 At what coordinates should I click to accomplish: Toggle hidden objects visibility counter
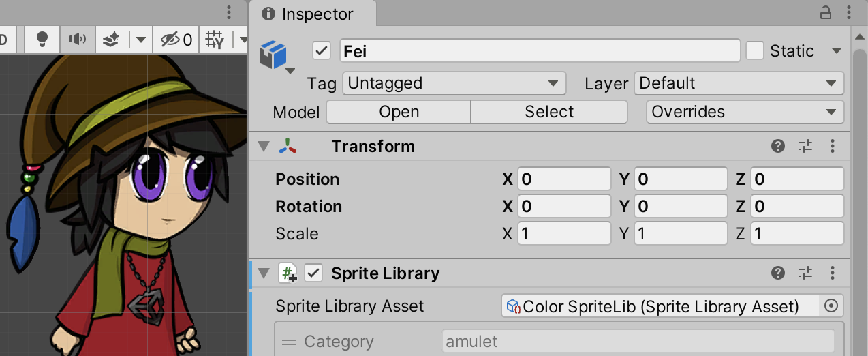point(176,40)
